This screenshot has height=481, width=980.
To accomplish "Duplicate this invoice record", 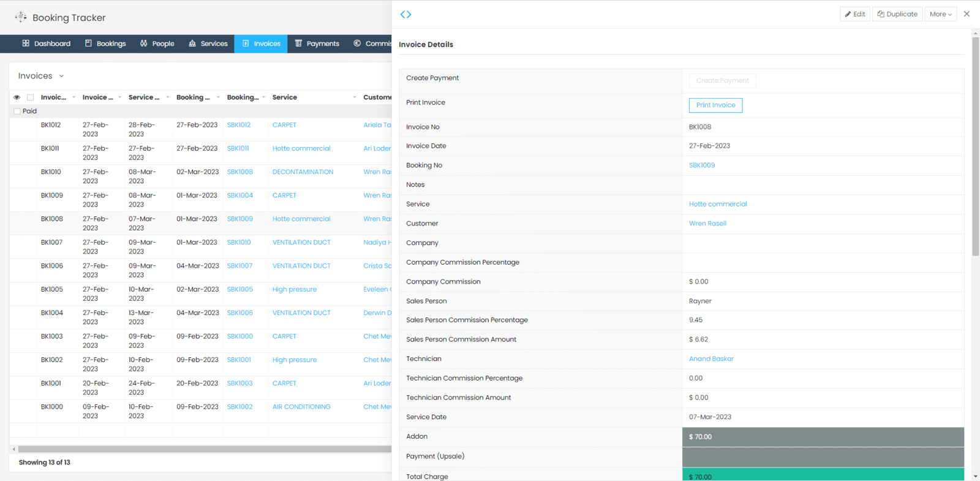I will pyautogui.click(x=897, y=14).
